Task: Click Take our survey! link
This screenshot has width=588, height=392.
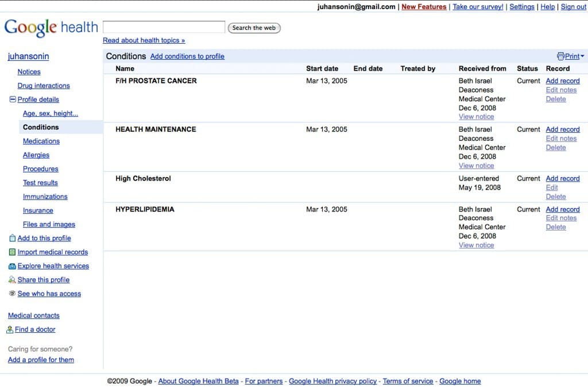Action: tap(478, 7)
